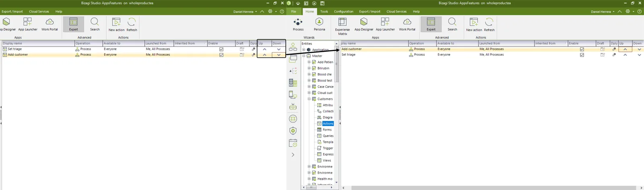Select Expert view in right window
Screen dimensions: 644x190
431,25
